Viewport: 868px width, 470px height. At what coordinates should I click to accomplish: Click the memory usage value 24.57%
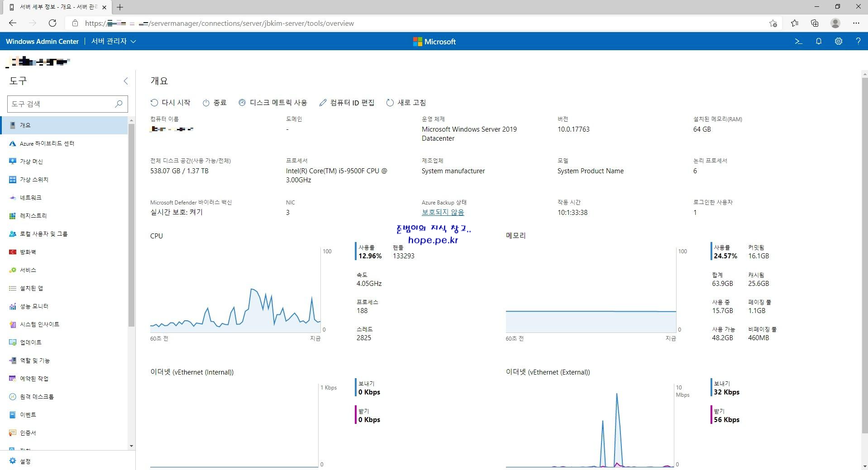[x=725, y=256]
